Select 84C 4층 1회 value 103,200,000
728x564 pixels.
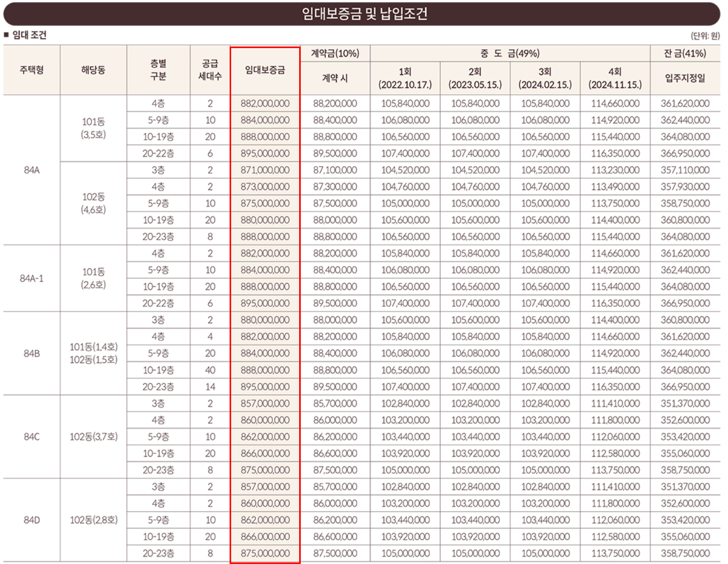(405, 420)
